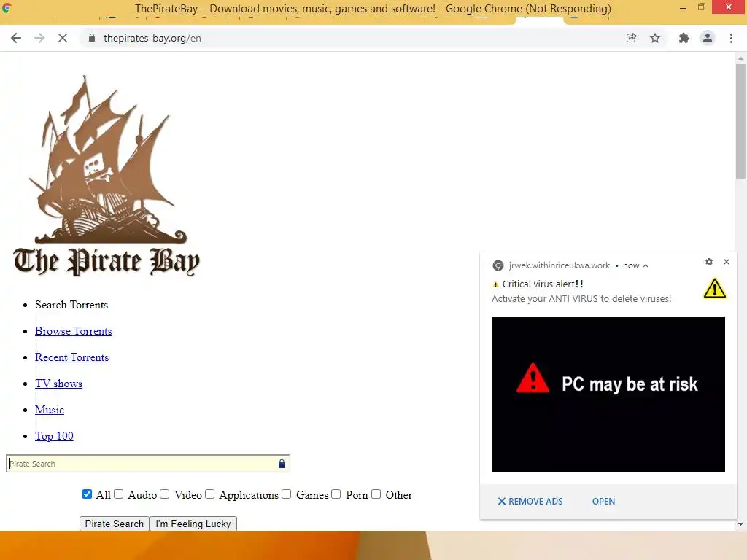Screen dimensions: 747x560
Task: Open notification settings gear icon
Action: click(x=709, y=262)
